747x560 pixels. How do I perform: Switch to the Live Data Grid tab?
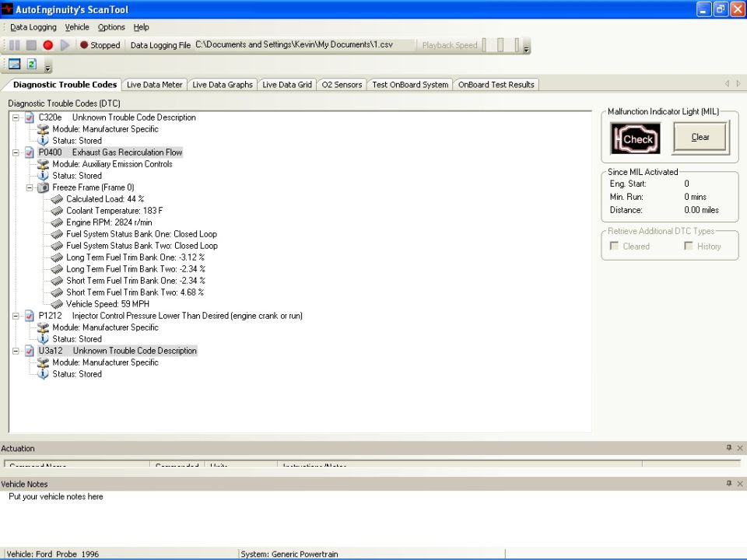(287, 85)
